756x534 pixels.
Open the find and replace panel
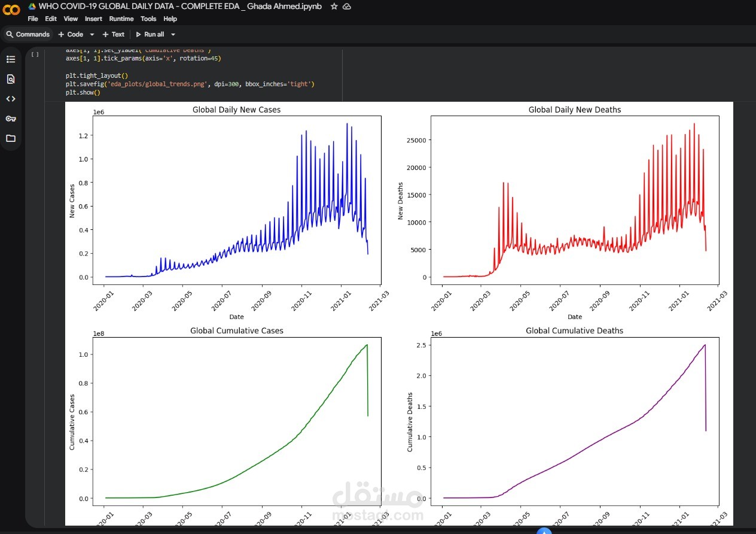pos(10,78)
